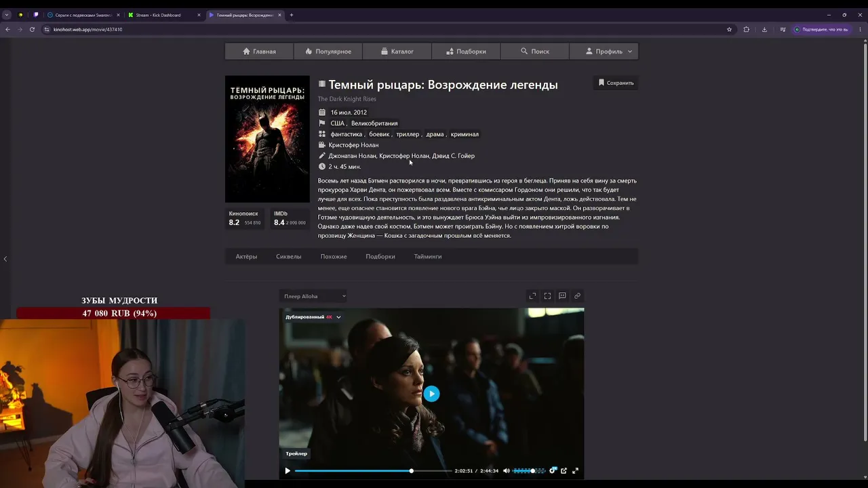
Task: Click the side panel arrow on left edge
Action: point(5,258)
